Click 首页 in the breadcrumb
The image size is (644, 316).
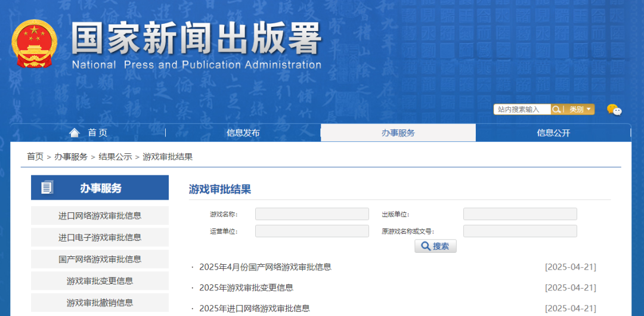pyautogui.click(x=35, y=157)
